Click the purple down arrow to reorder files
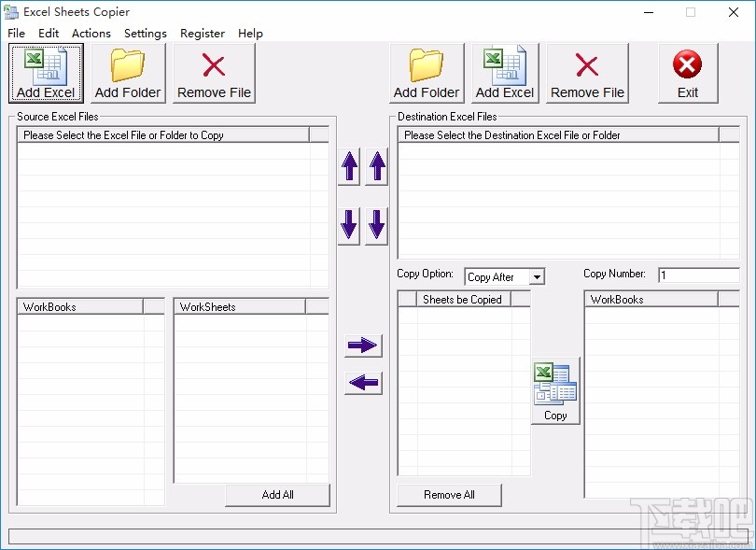Image resolution: width=756 pixels, height=550 pixels. 348,226
